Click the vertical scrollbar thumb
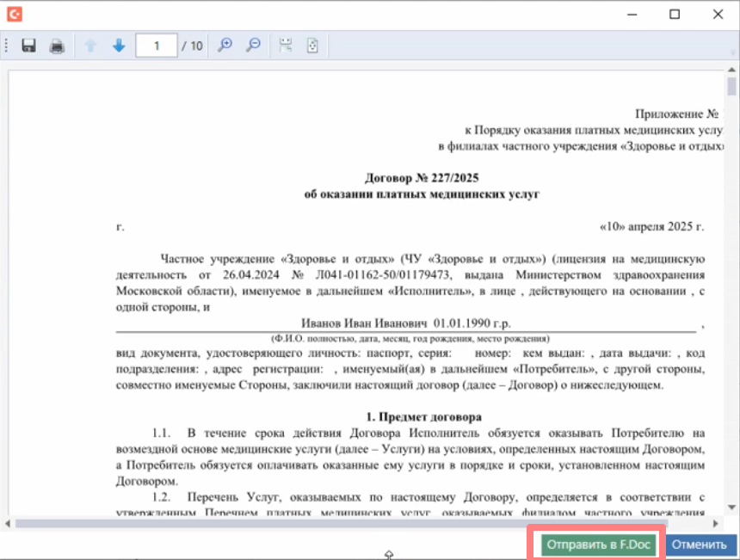 [731, 87]
